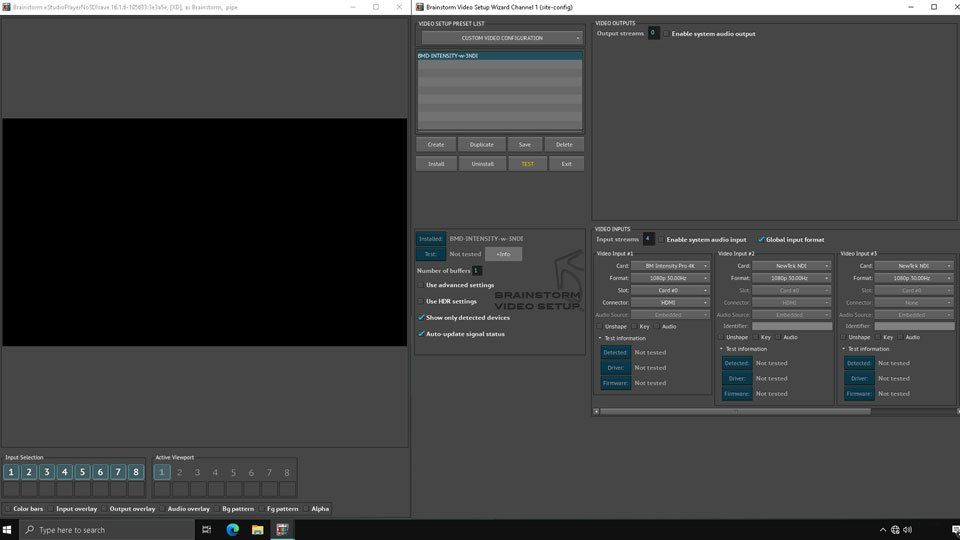
Task: Select input 8 in Input Selection
Action: [137, 472]
